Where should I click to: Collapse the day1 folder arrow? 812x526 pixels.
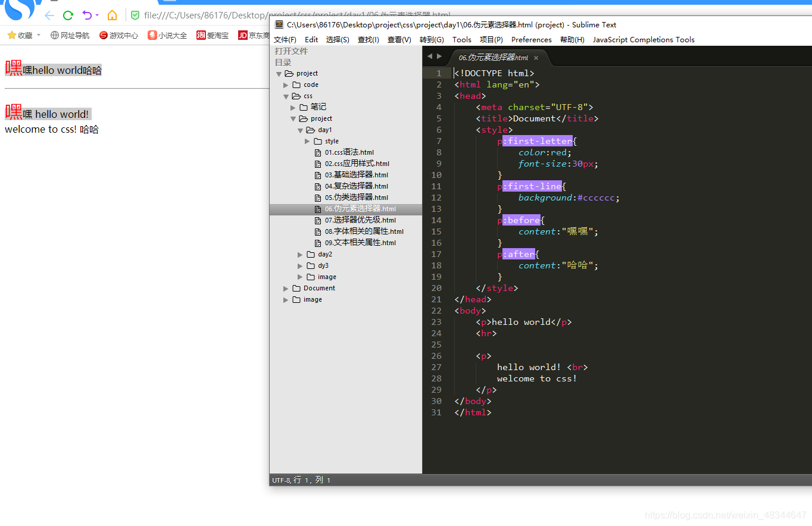pos(300,130)
